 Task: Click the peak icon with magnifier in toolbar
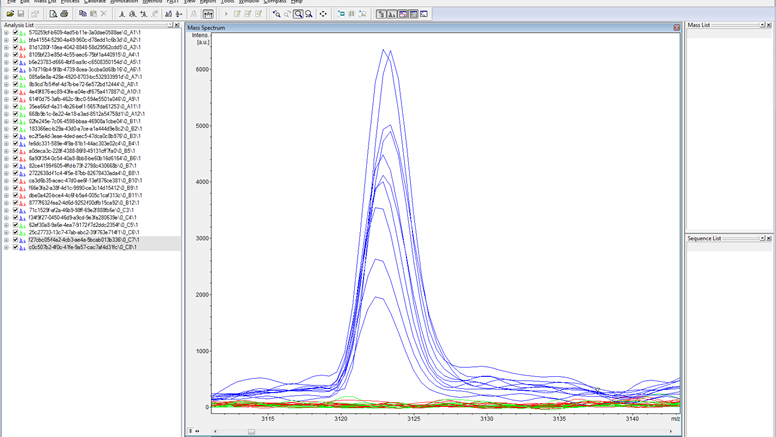[x=133, y=14]
